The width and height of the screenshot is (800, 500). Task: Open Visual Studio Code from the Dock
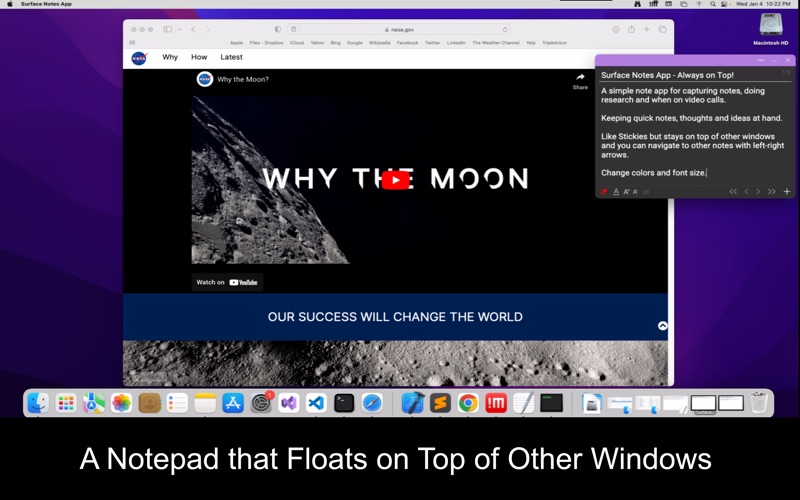[x=316, y=403]
